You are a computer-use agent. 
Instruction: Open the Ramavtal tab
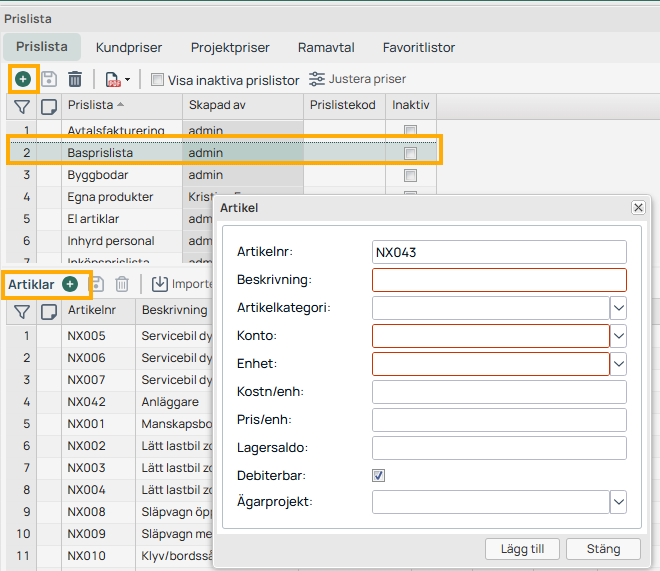pos(326,47)
